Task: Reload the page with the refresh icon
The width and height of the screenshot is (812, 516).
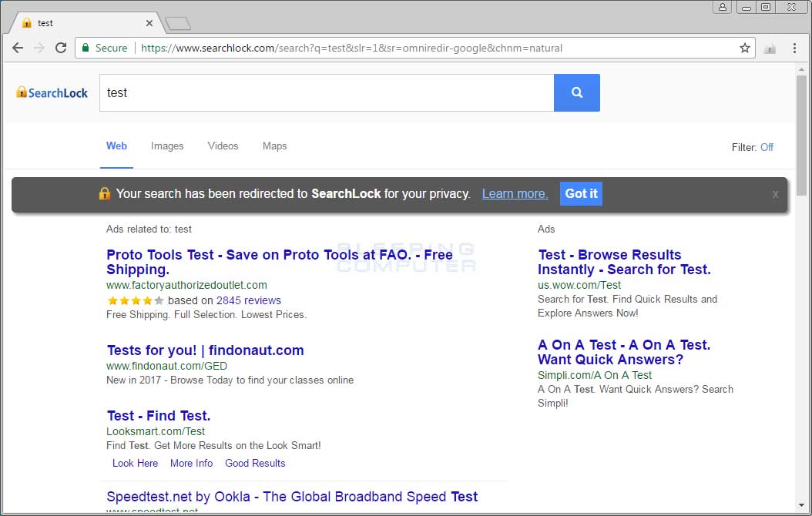Action: [x=61, y=48]
